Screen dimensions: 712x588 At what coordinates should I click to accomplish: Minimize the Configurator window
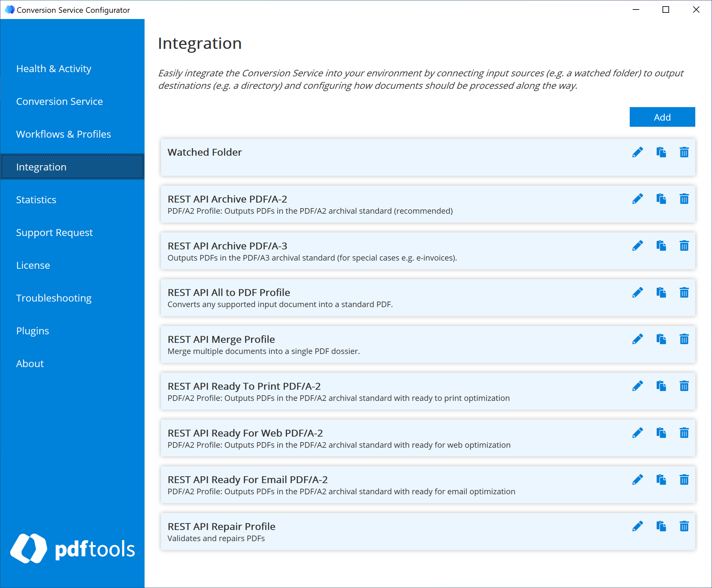click(636, 10)
